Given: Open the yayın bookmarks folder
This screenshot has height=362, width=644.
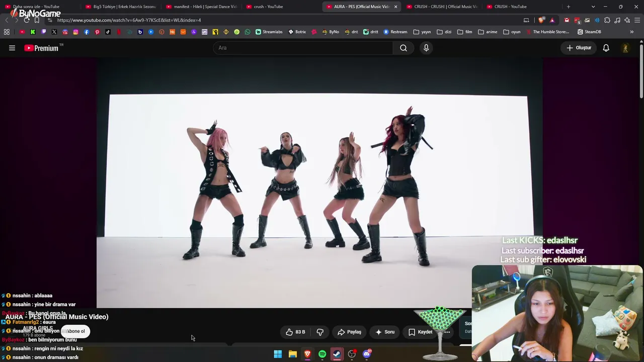Looking at the screenshot, I should (x=422, y=32).
